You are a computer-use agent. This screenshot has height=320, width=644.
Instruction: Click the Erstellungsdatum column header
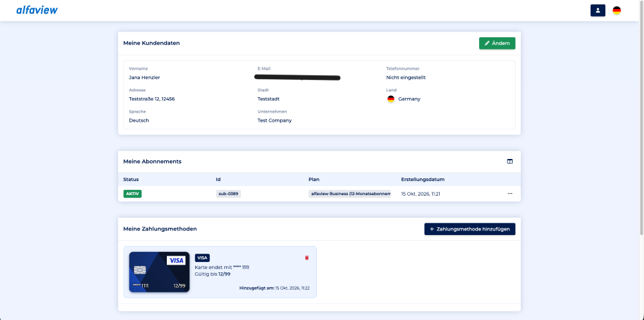(x=422, y=180)
